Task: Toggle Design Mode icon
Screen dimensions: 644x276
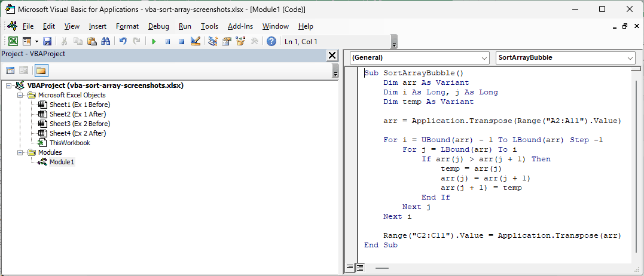Action: 196,41
